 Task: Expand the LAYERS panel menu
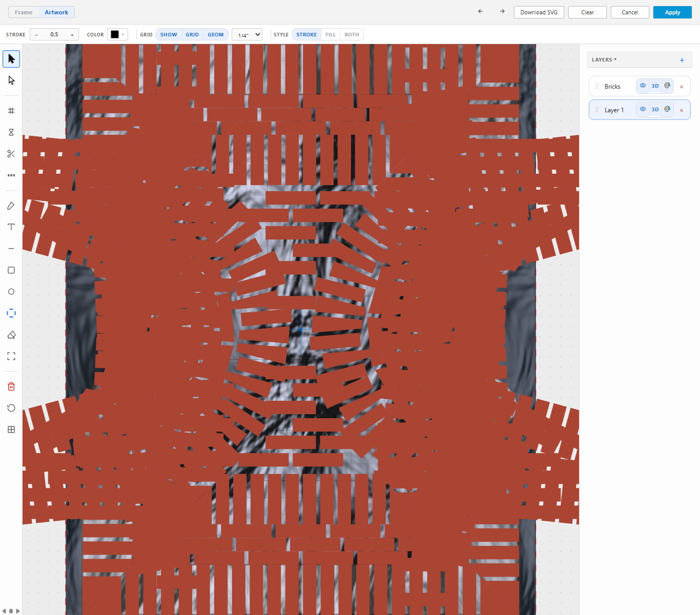coord(604,60)
